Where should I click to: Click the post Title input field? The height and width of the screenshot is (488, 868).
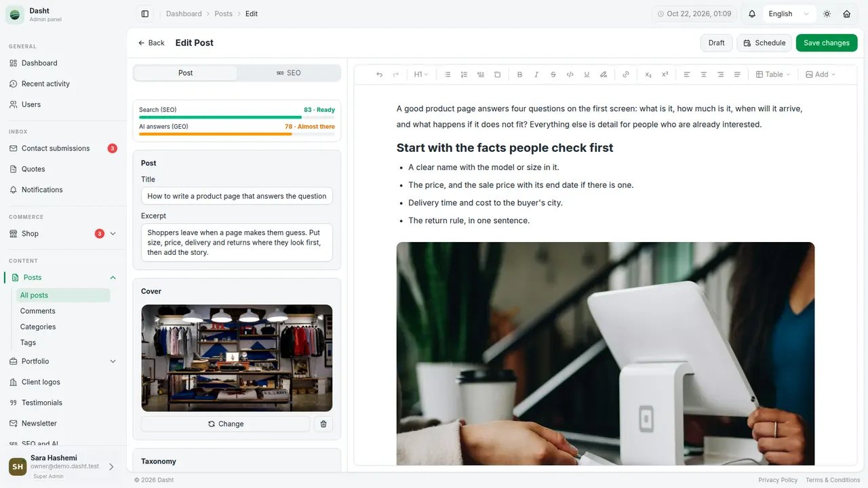(x=237, y=196)
